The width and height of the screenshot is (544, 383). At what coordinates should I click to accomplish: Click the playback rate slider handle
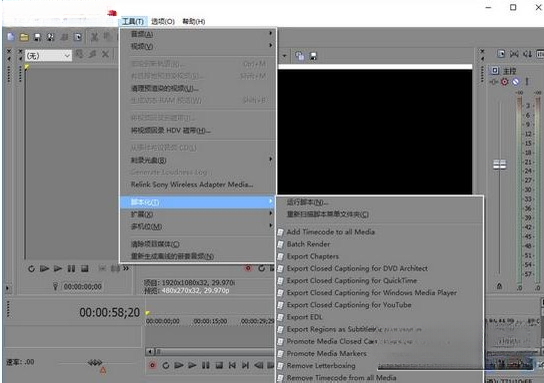(95, 363)
